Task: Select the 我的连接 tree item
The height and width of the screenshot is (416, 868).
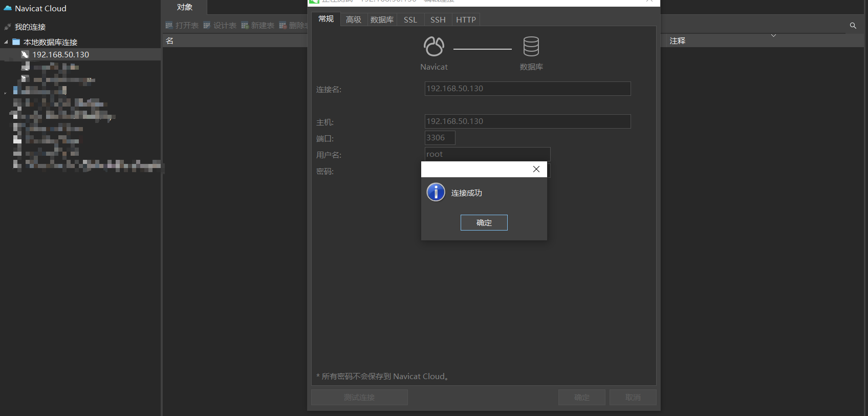Action: point(30,27)
